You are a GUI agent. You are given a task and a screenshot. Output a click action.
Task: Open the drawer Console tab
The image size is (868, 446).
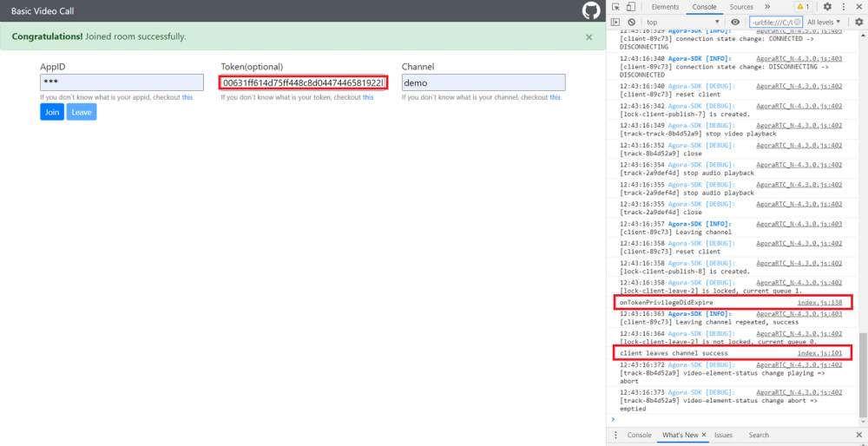pyautogui.click(x=639, y=435)
